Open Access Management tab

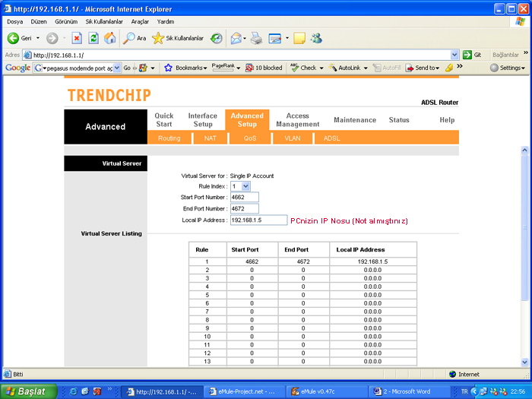298,120
